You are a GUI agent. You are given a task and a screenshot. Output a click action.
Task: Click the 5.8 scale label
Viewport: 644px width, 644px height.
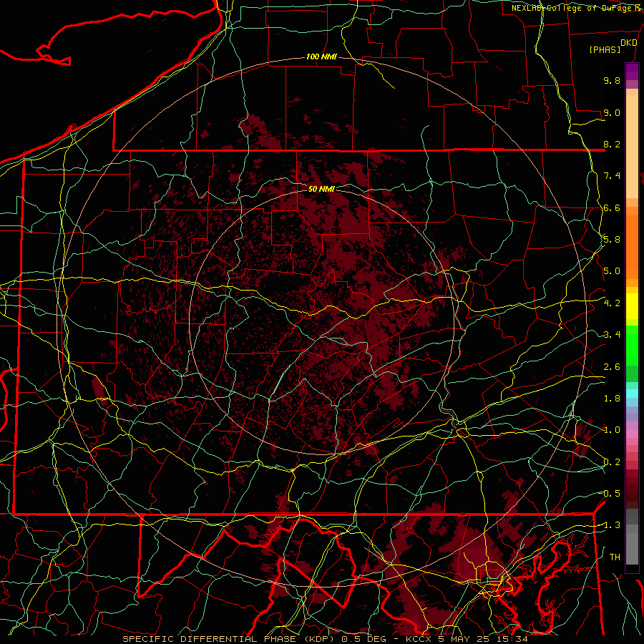pyautogui.click(x=612, y=240)
